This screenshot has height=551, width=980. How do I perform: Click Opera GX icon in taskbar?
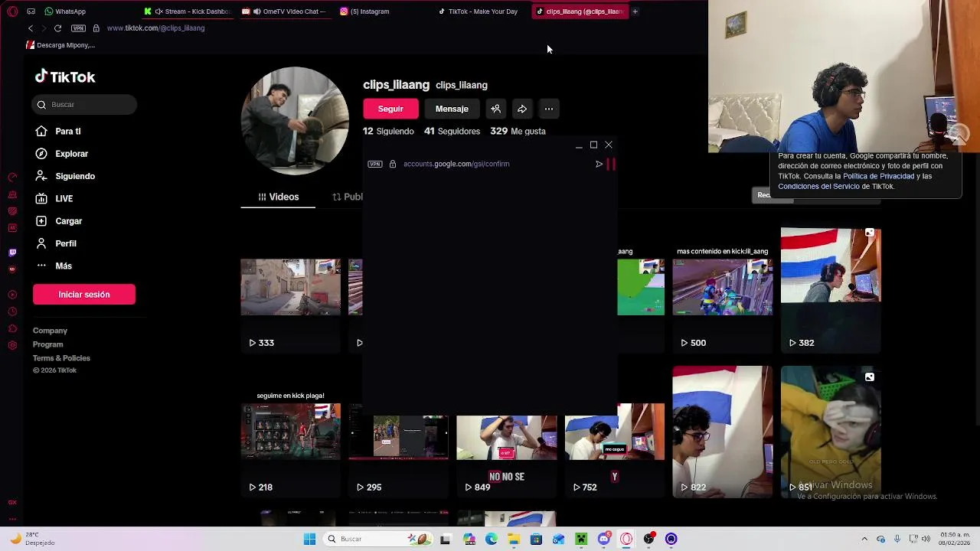coord(626,539)
